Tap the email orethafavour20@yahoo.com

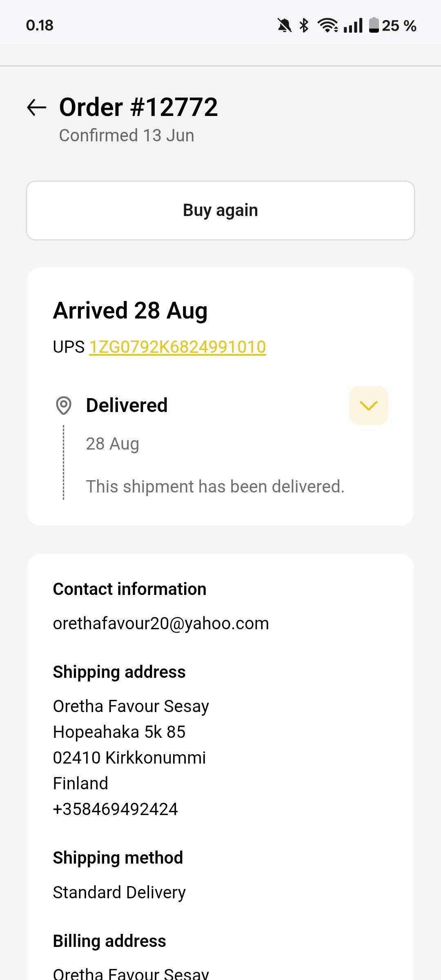point(161,624)
